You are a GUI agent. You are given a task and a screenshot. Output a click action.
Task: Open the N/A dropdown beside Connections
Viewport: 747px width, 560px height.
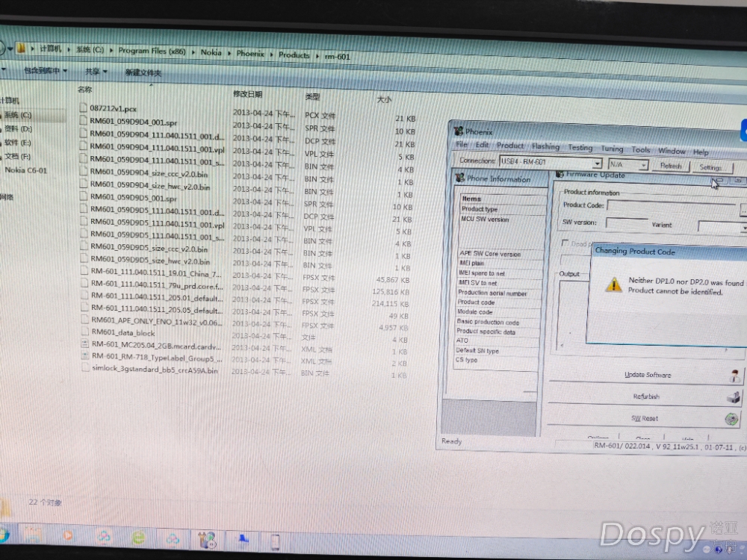[642, 165]
